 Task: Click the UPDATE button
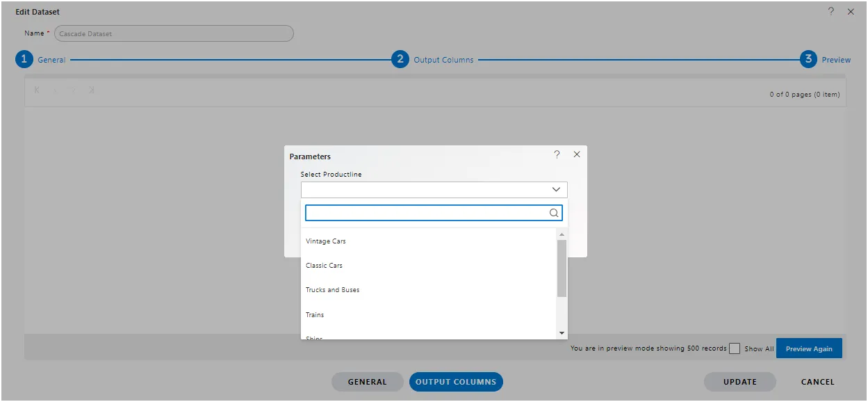[740, 382]
